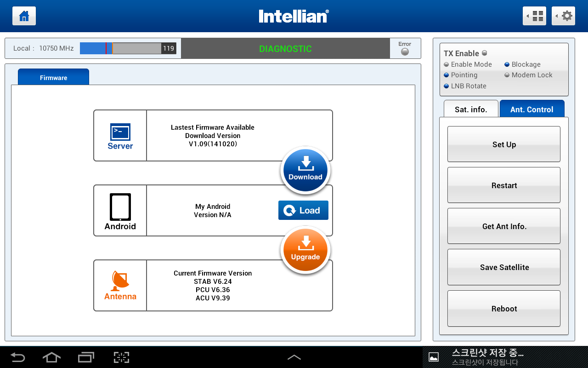Open the recent apps switcher
The width and height of the screenshot is (588, 368).
point(86,357)
